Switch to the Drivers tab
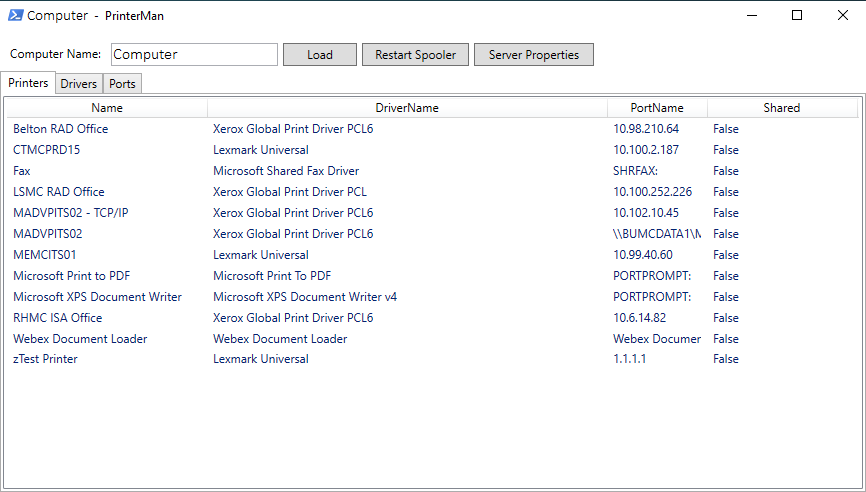Image resolution: width=866 pixels, height=492 pixels. 79,83
